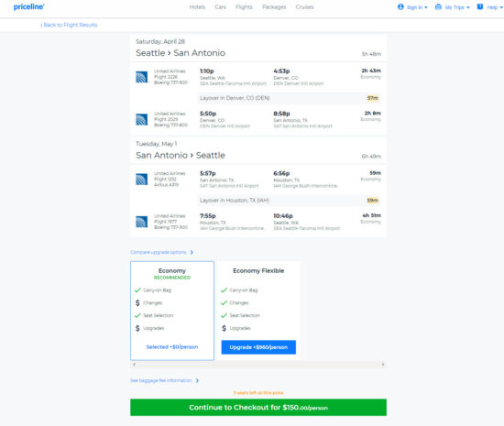The height and width of the screenshot is (426, 504).
Task: Select the Economy fare card
Action: [x=172, y=311]
